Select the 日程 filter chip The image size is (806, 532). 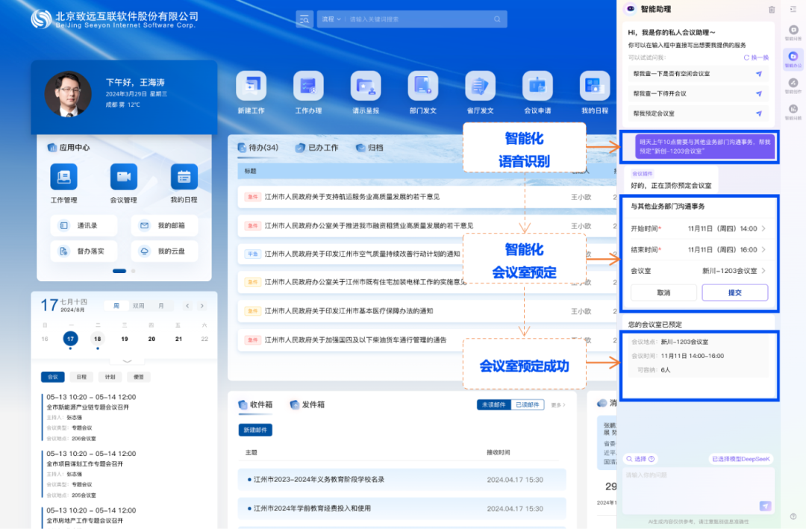(x=81, y=378)
